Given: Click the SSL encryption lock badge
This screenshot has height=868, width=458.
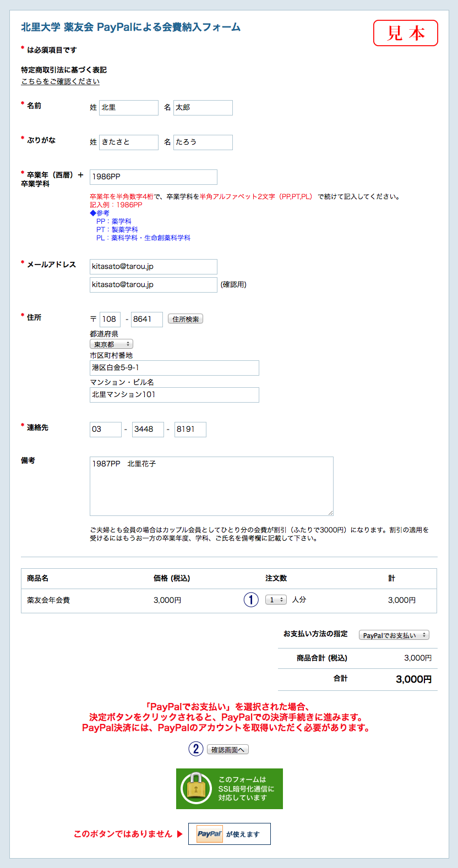Looking at the screenshot, I should 230,789.
